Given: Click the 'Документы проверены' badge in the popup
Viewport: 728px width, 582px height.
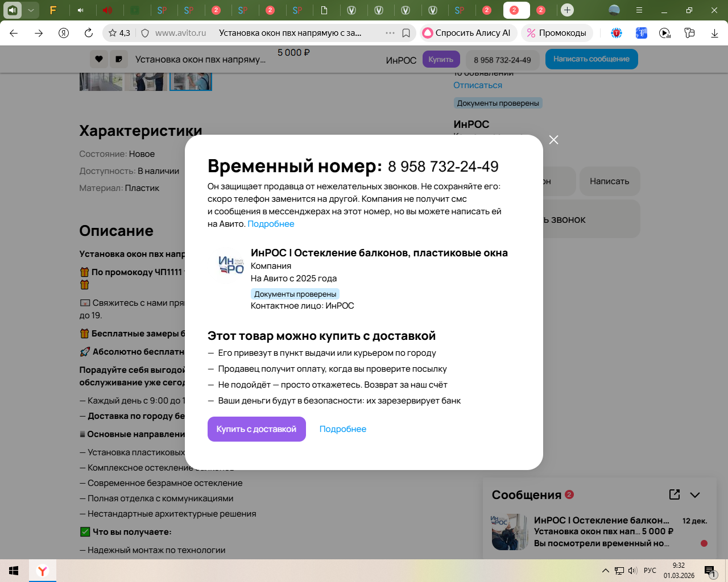Looking at the screenshot, I should (x=295, y=294).
